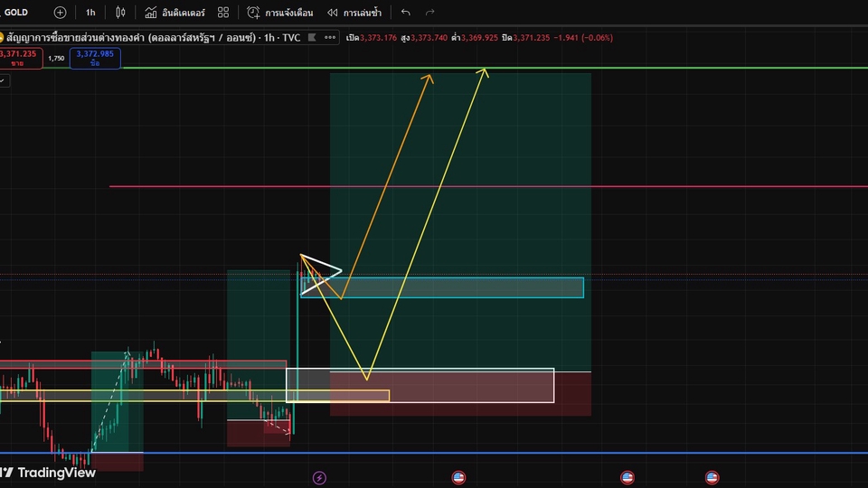
Task: Click the add symbol plus icon
Action: [60, 13]
